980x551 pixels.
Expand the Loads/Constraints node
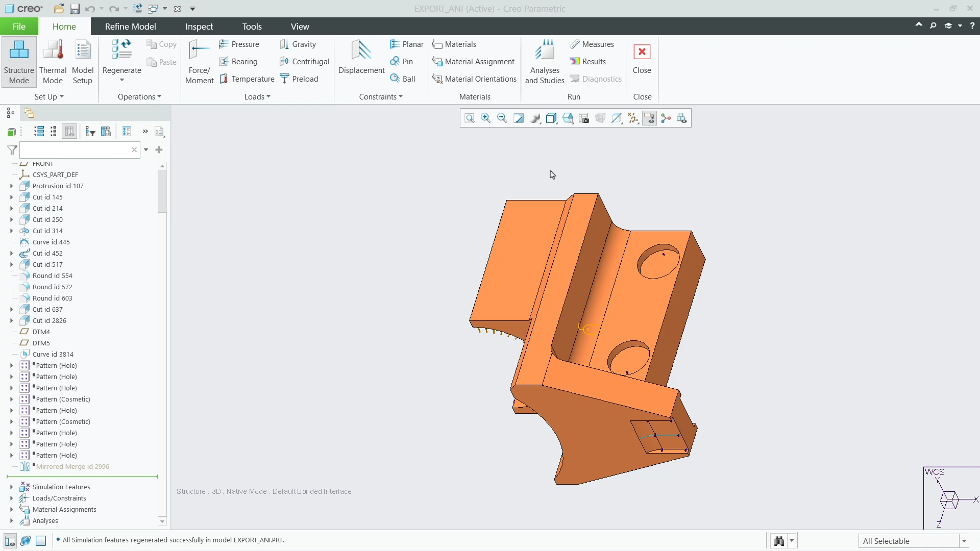click(x=12, y=498)
